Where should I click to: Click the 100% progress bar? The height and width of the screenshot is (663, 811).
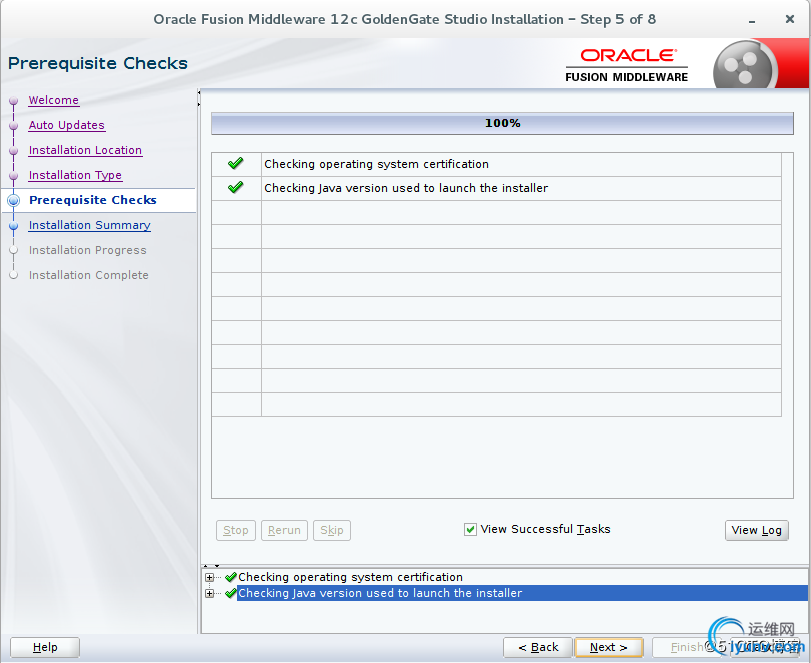(x=502, y=124)
